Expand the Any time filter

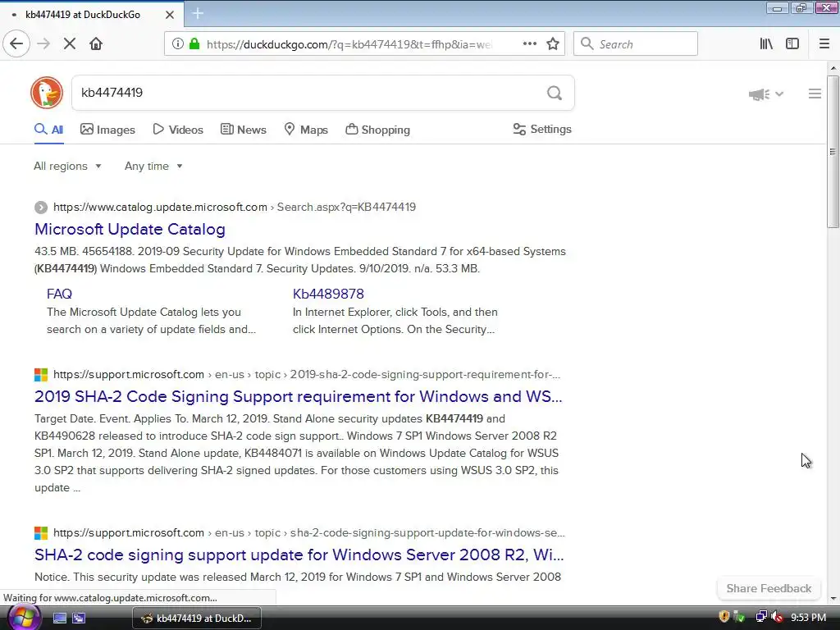pyautogui.click(x=153, y=166)
